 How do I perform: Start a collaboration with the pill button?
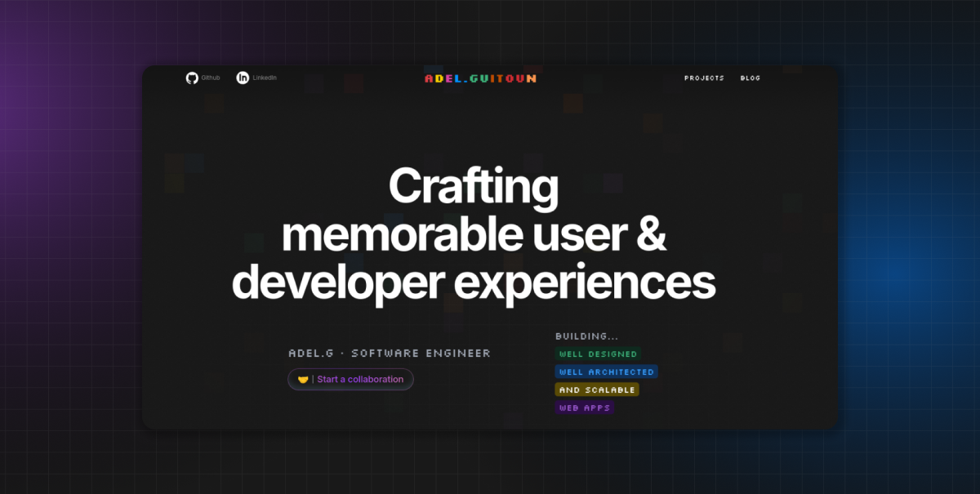[350, 379]
